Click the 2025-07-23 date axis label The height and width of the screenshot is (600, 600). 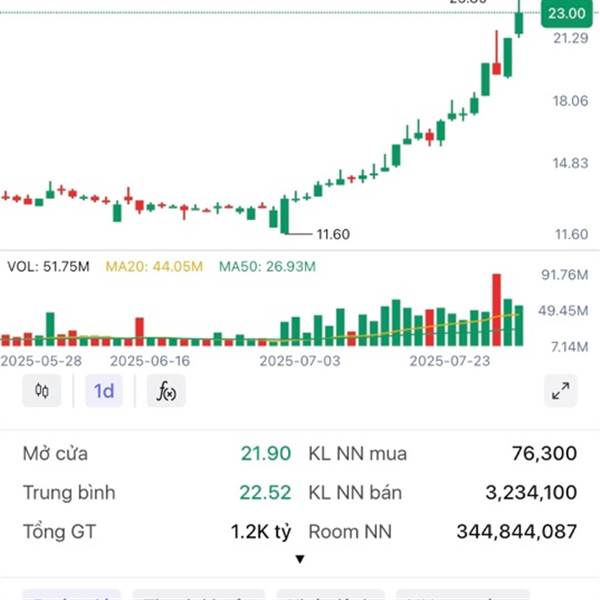[450, 361]
